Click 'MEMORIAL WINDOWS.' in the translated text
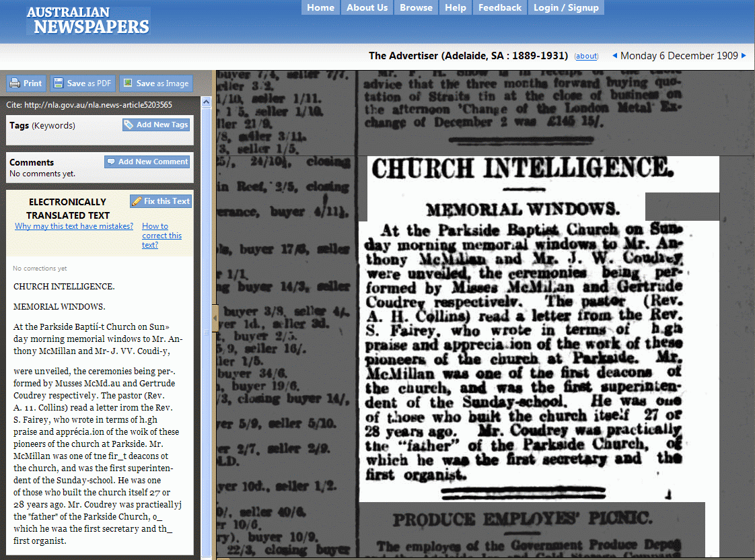Viewport: 755px width, 560px height. (x=59, y=307)
